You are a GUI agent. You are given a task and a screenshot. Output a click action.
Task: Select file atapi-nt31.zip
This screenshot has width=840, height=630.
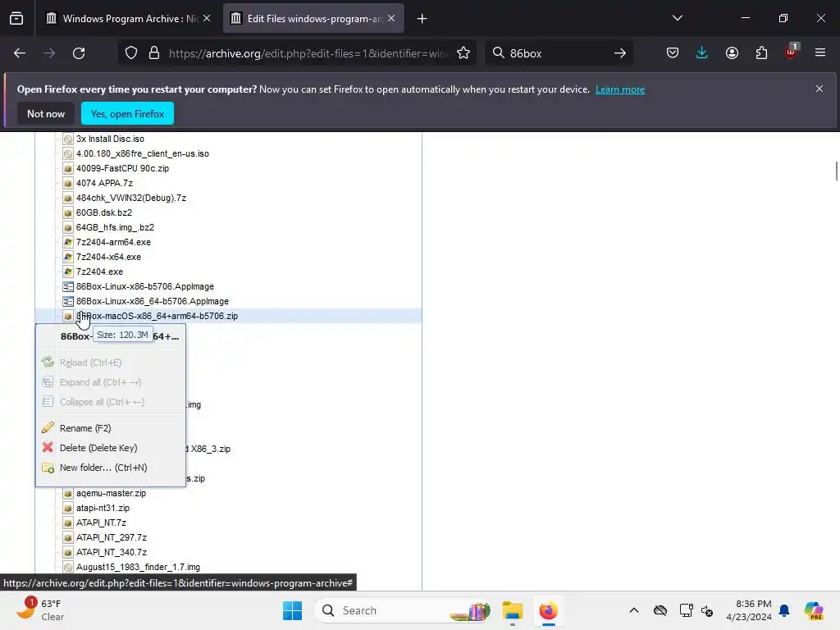point(103,508)
